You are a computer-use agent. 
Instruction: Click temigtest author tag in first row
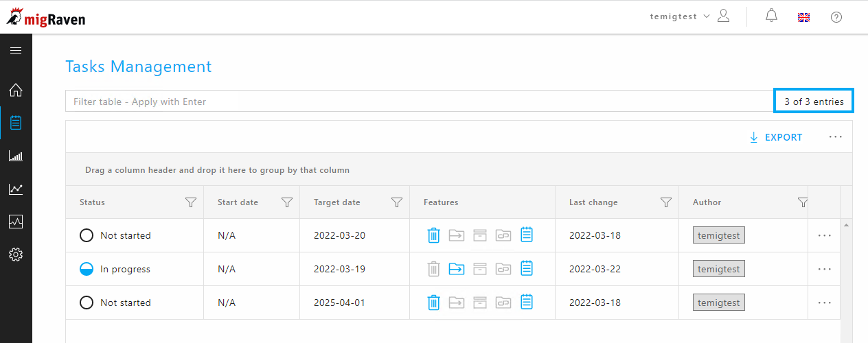tap(719, 235)
